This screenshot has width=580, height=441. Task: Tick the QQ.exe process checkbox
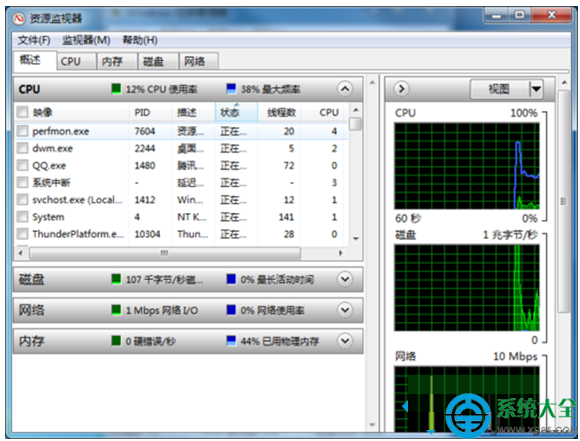tap(23, 165)
